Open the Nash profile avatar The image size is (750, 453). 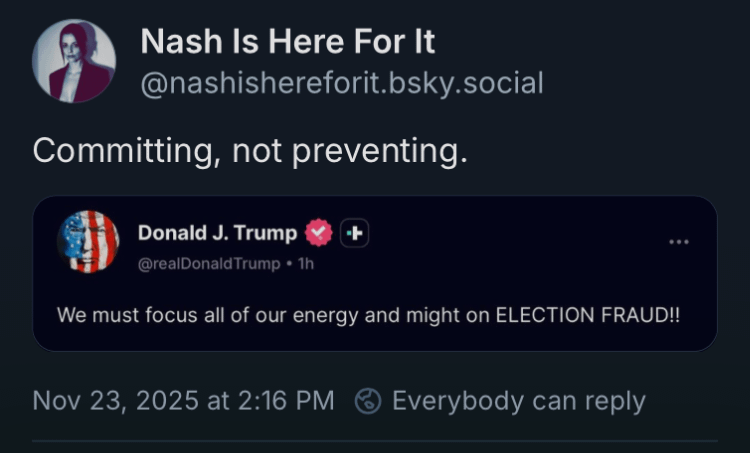coord(73,61)
